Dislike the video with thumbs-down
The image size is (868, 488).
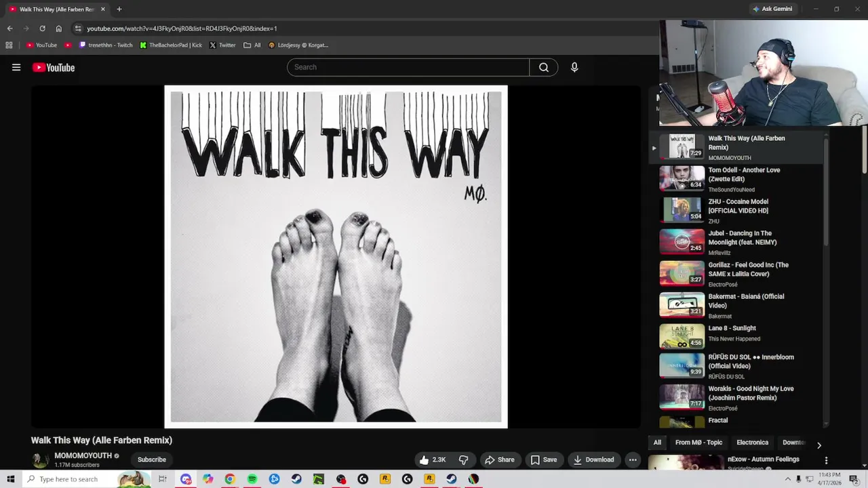(464, 460)
